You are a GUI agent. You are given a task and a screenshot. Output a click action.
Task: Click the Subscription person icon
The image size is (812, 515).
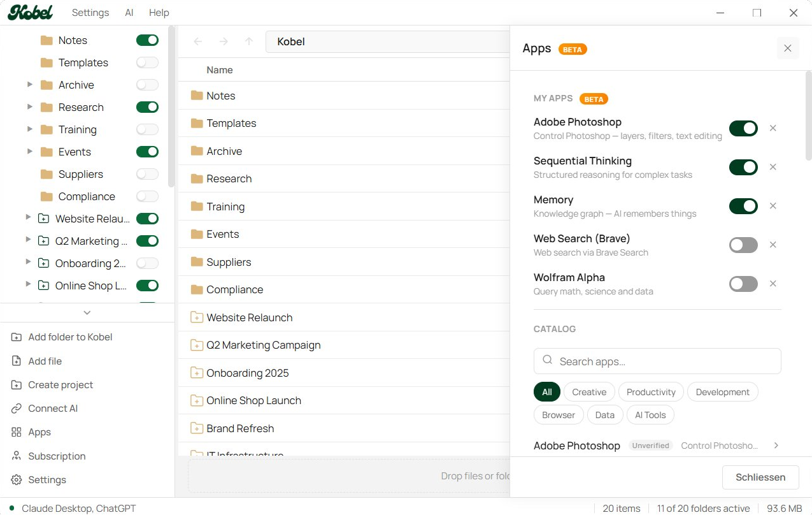point(17,456)
